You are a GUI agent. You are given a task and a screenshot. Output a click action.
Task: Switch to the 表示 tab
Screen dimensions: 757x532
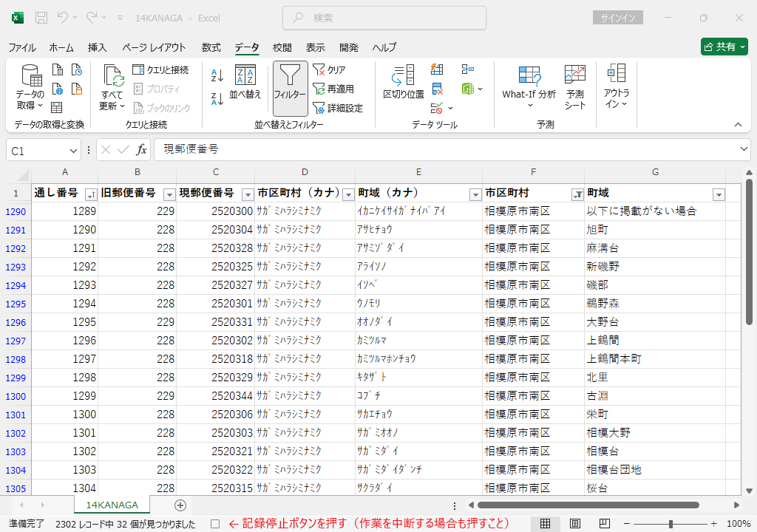coord(315,47)
